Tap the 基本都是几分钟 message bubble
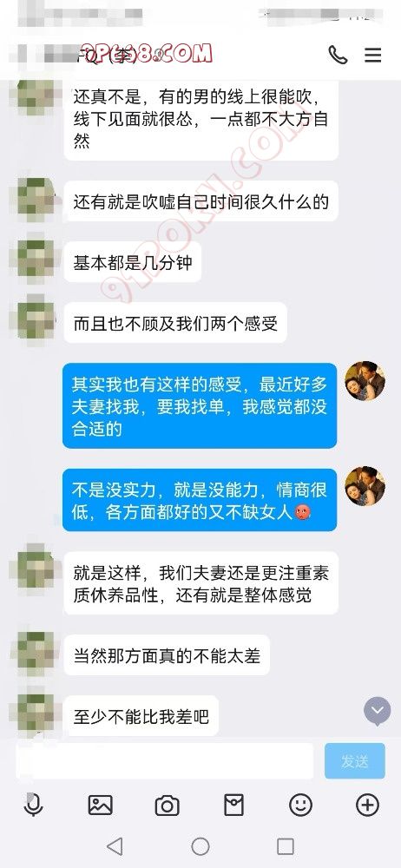 [x=133, y=262]
